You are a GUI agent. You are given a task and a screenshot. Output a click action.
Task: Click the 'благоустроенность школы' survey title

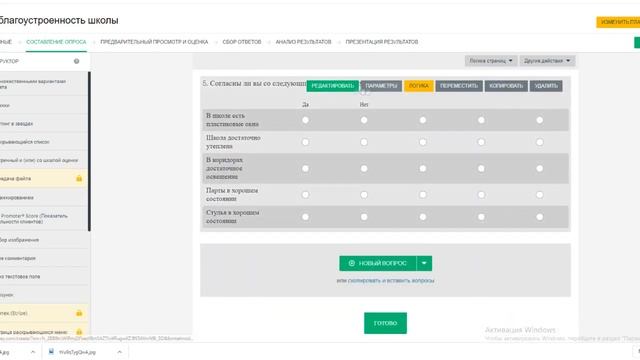[59, 20]
